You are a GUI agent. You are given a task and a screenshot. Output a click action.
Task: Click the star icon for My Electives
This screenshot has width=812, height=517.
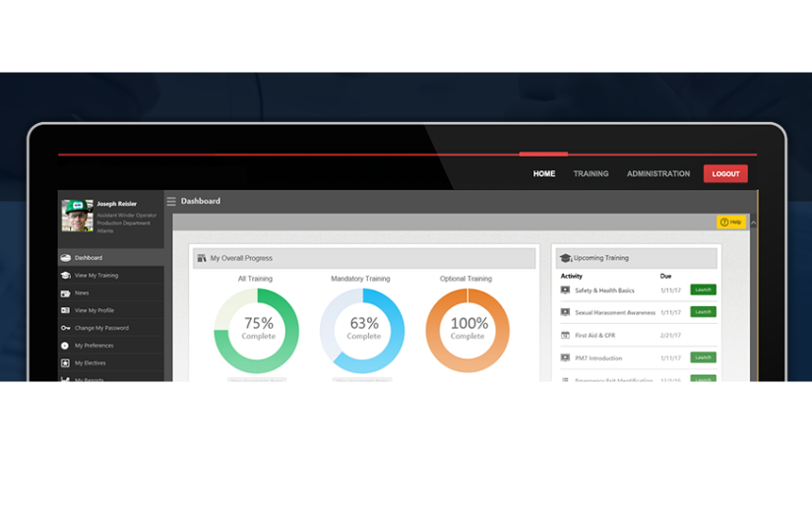pyautogui.click(x=65, y=363)
